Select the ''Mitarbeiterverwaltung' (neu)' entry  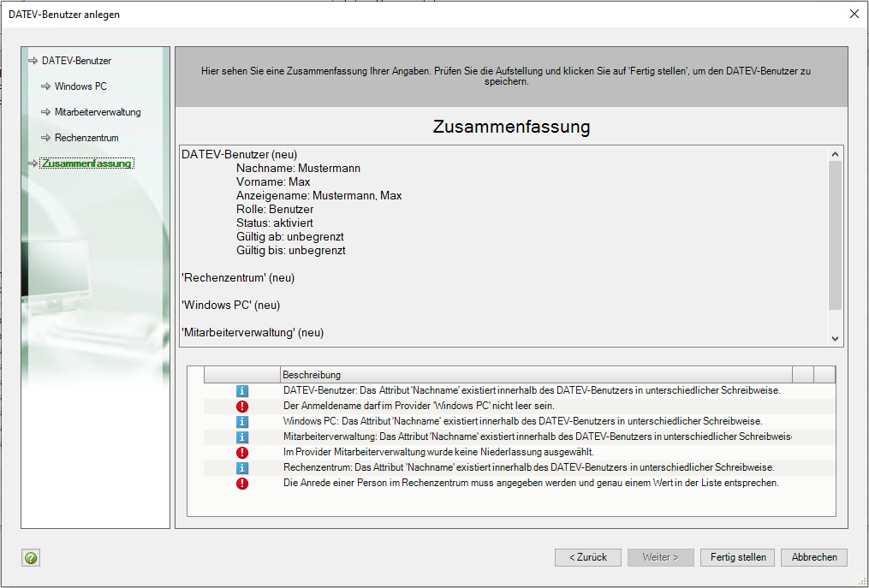pos(253,333)
